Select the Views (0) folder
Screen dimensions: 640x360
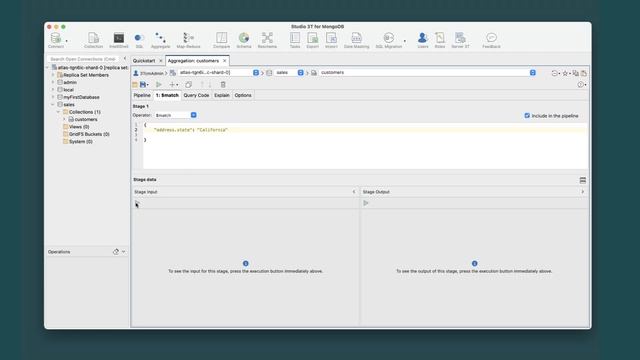tap(79, 127)
